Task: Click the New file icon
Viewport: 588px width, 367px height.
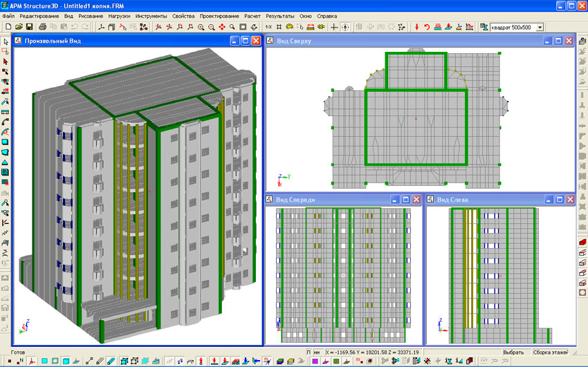Action: (8, 27)
